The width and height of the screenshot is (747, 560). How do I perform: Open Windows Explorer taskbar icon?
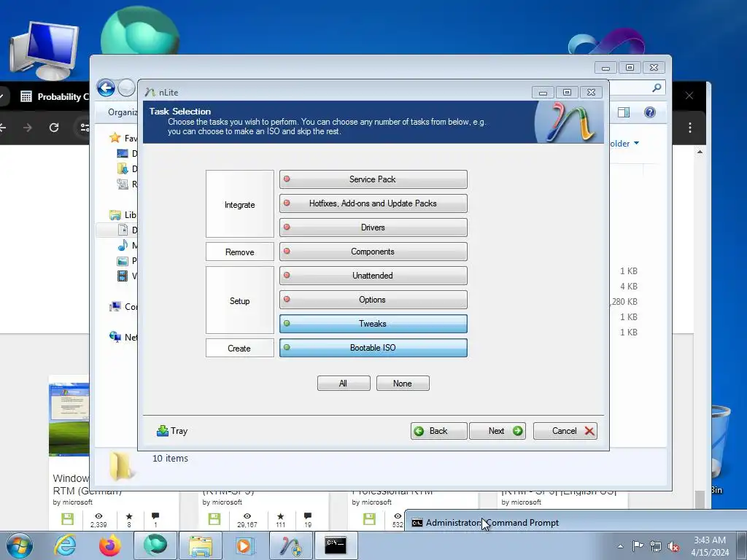click(201, 545)
